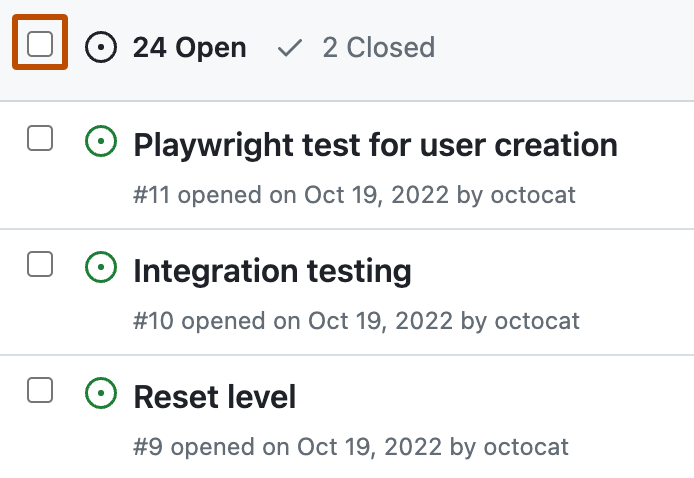Viewport: 694px width, 478px height.
Task: Click the Oct 19, 2022 date on issue #11
Action: tap(376, 195)
